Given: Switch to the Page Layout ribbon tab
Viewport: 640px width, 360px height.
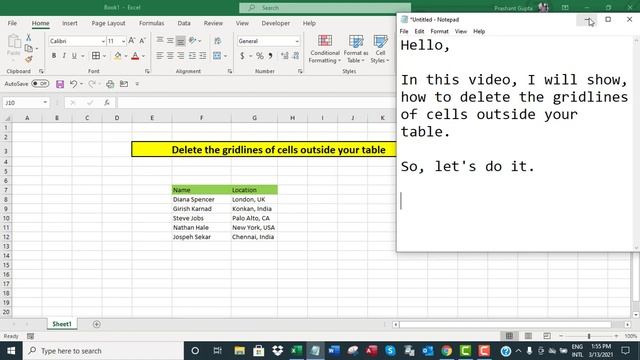Looking at the screenshot, I should pos(108,23).
